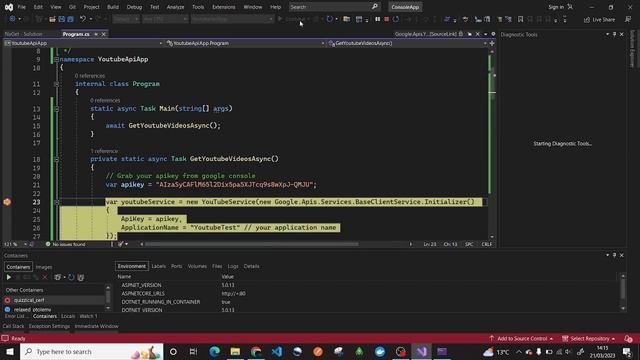Click the Pause debugging button in the toolbar
The width and height of the screenshot is (640, 360).
(x=378, y=19)
